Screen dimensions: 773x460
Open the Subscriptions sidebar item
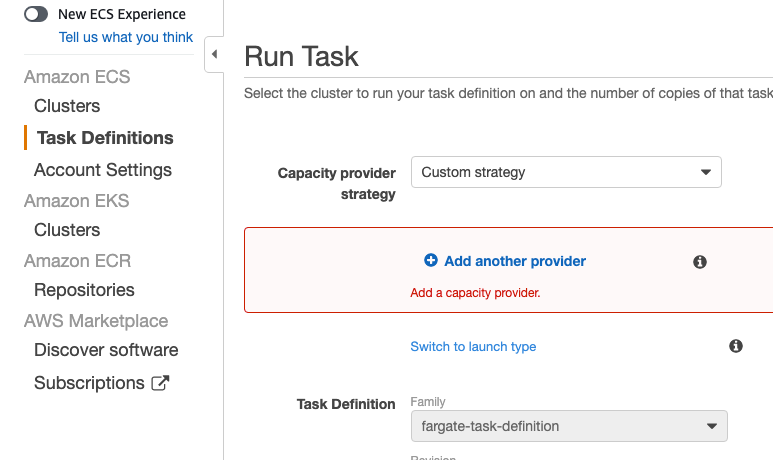tap(89, 383)
